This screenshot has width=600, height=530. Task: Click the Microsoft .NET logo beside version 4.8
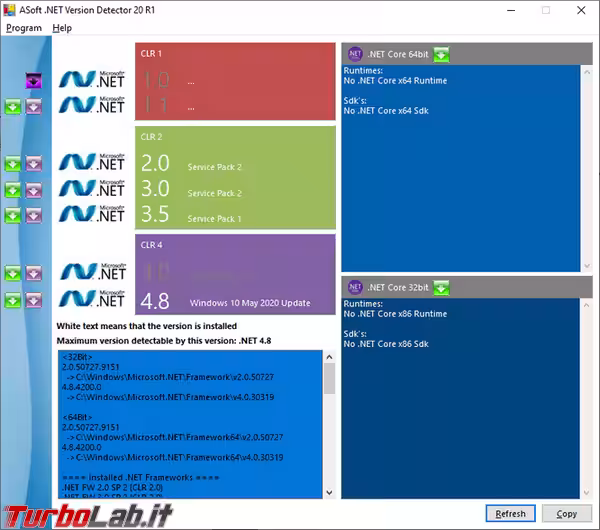[x=93, y=298]
